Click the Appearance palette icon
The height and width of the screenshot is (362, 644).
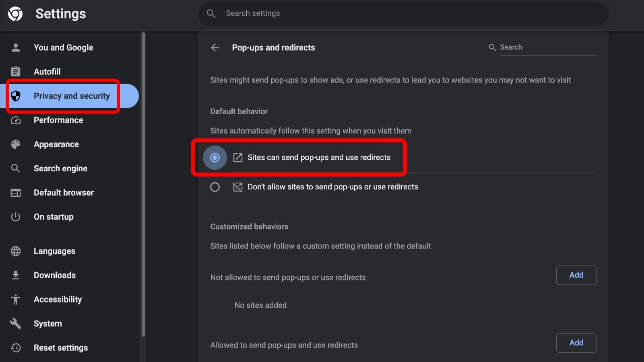pos(16,144)
